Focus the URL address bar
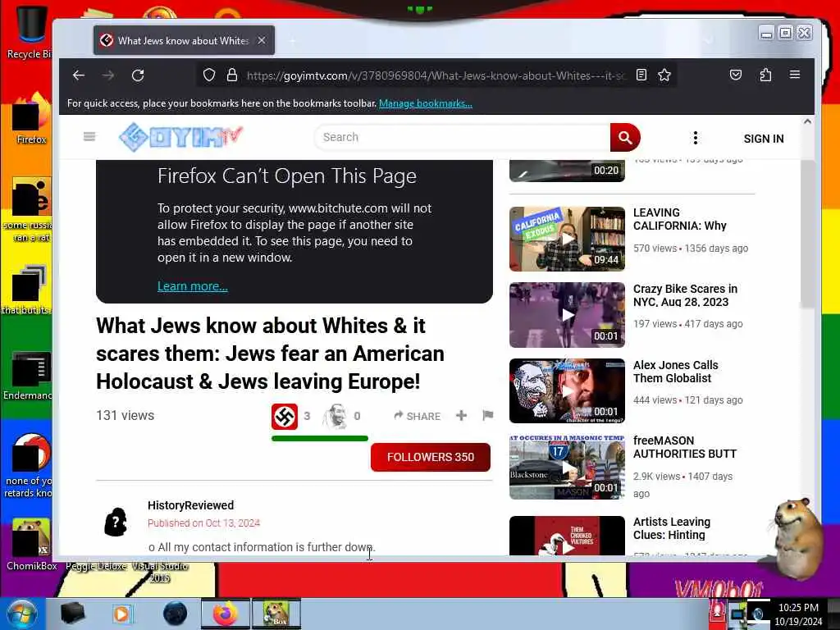Viewport: 840px width, 630px height. point(436,75)
